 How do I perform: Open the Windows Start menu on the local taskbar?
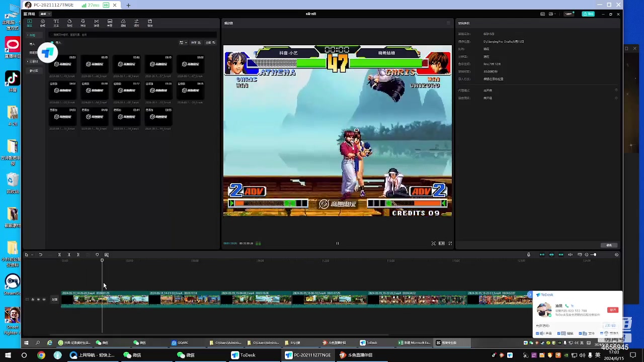pos(8,355)
